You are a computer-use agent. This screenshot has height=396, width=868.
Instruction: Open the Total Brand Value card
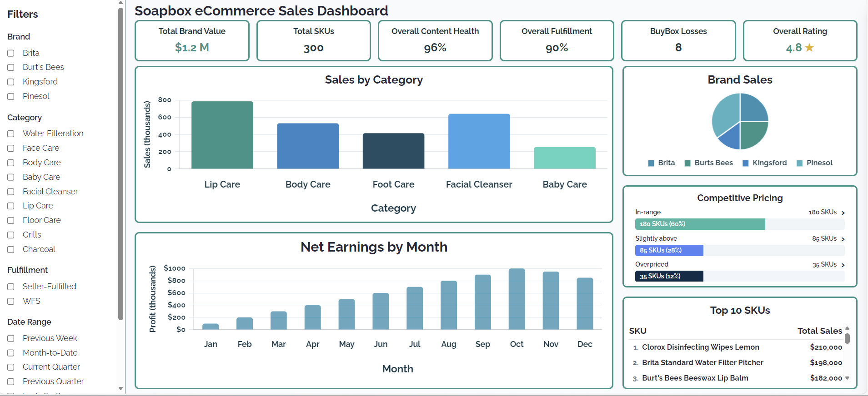192,40
